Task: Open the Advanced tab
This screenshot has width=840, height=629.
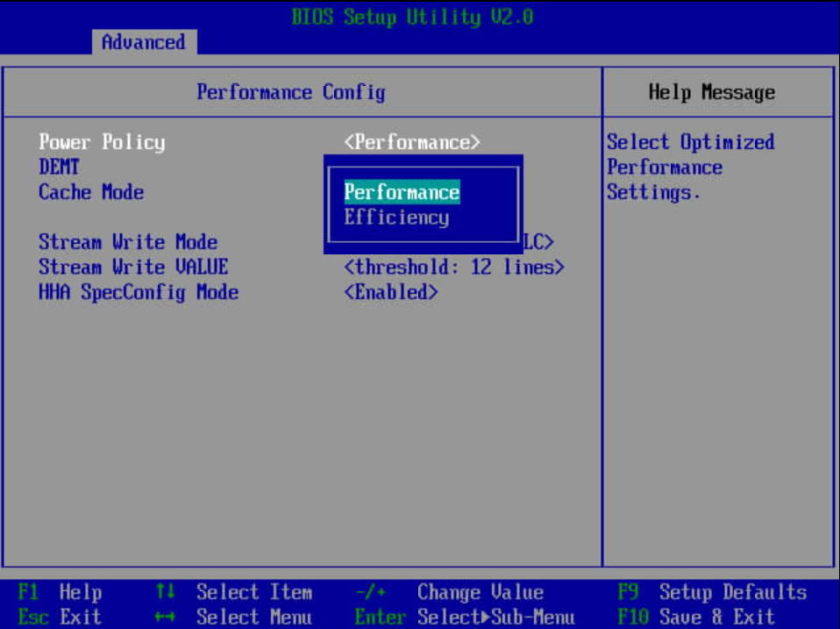Action: pos(143,42)
